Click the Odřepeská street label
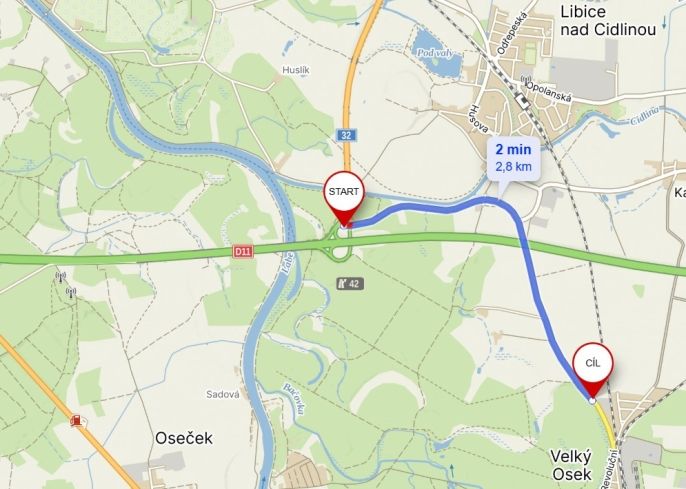The height and width of the screenshot is (489, 686). click(x=512, y=34)
